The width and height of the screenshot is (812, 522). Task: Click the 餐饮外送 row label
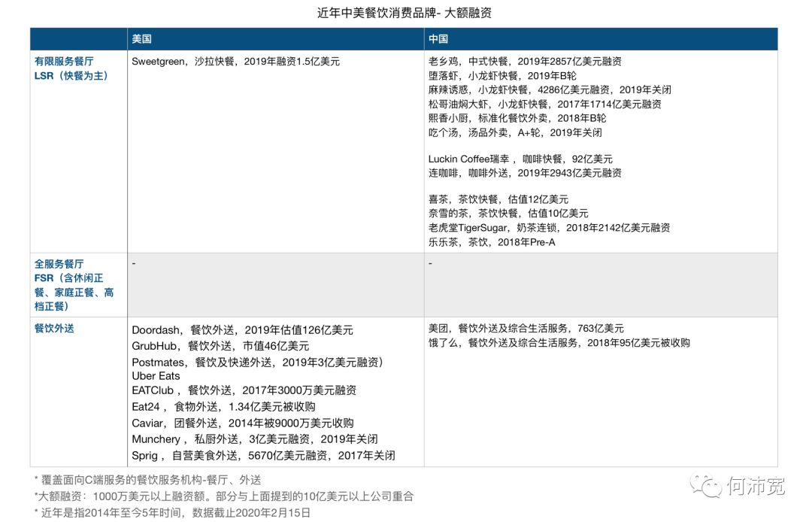tap(54, 329)
